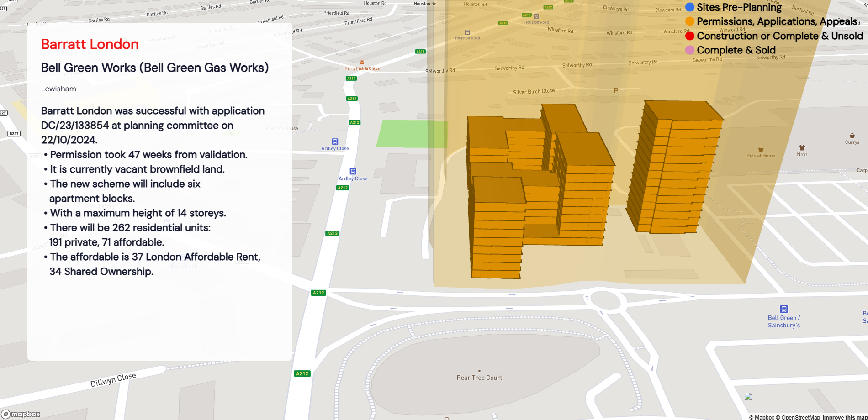The height and width of the screenshot is (420, 868).
Task: Click the blue Sites Pre-Planning legend dot
Action: point(690,7)
